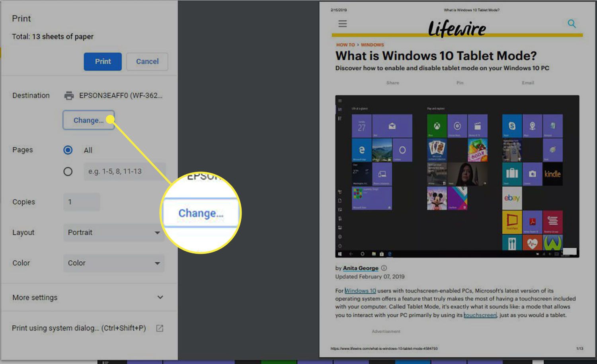This screenshot has height=364, width=597.
Task: Click the Cancel button
Action: coord(147,62)
